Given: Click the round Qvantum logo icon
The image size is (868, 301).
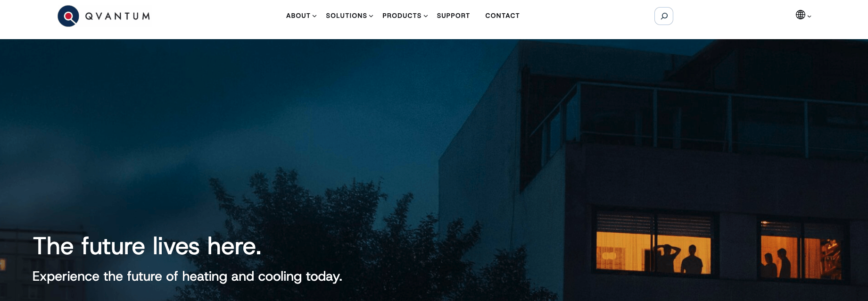Looking at the screenshot, I should [68, 16].
